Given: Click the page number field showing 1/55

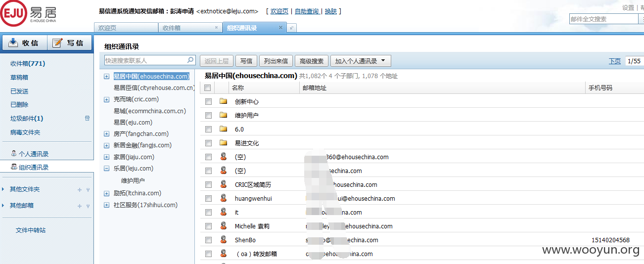Looking at the screenshot, I should tap(635, 61).
